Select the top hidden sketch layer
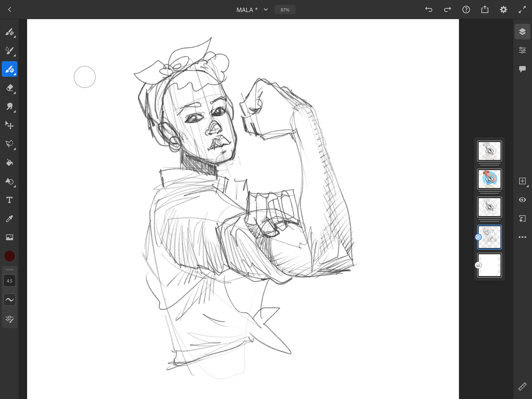532x399 pixels. (489, 151)
